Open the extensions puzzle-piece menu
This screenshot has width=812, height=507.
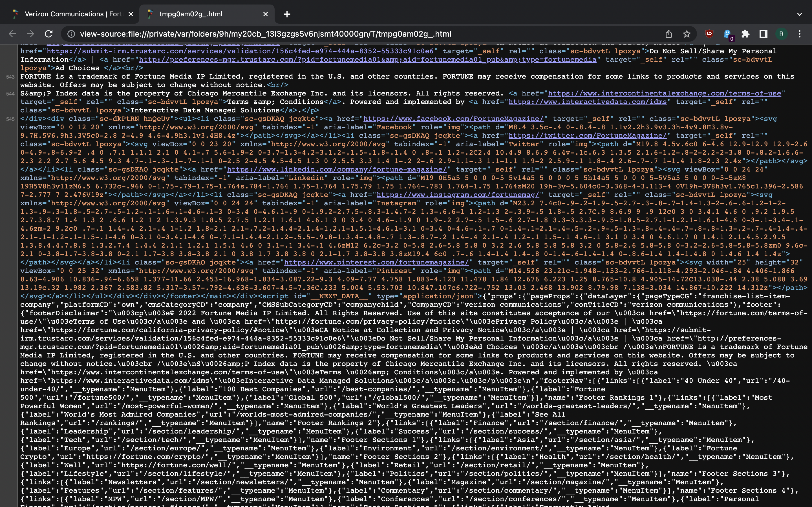click(745, 34)
